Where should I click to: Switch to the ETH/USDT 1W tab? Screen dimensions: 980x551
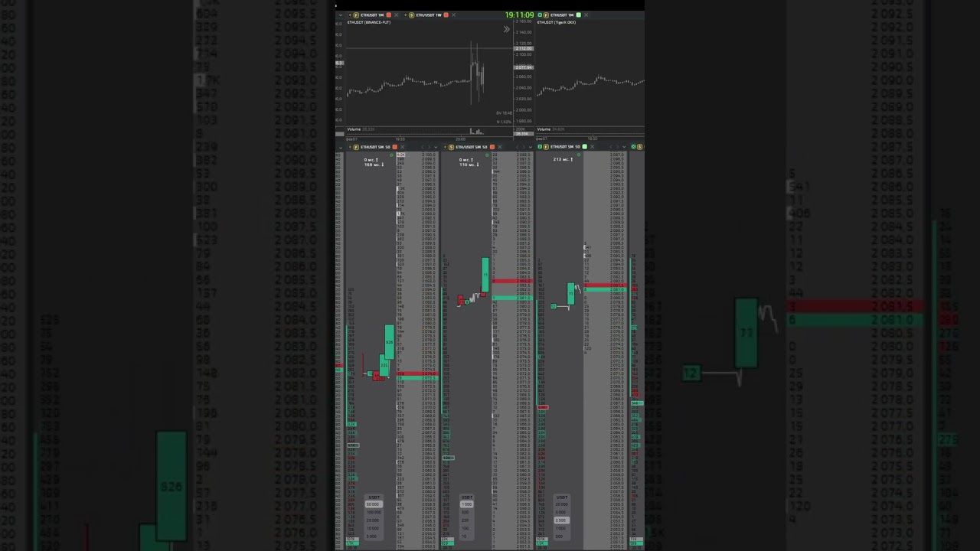pos(429,15)
